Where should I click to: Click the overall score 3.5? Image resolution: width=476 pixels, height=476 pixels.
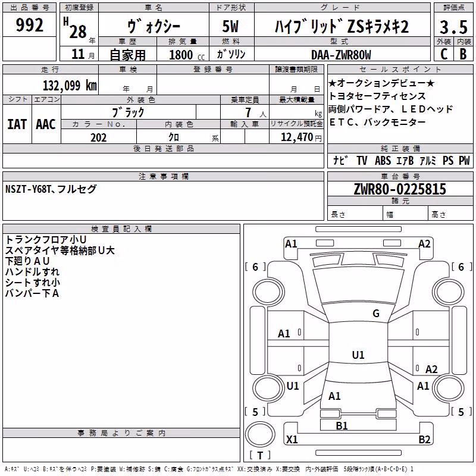(x=453, y=27)
